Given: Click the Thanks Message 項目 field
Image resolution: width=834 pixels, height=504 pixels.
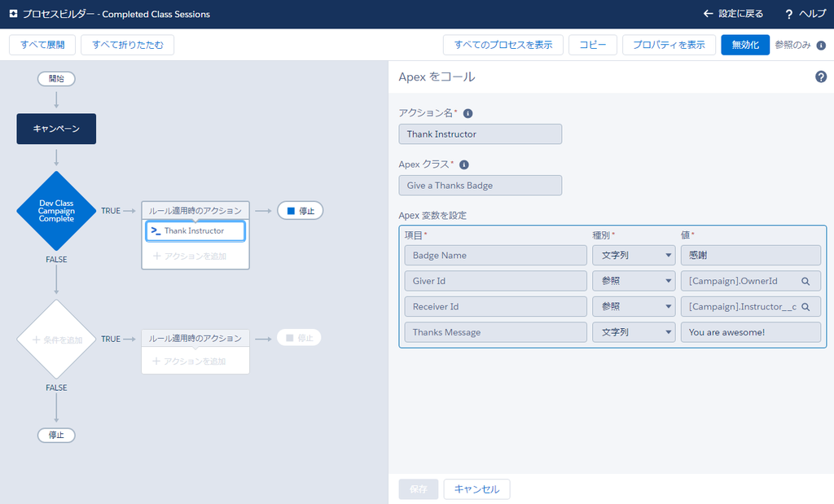Looking at the screenshot, I should [496, 331].
